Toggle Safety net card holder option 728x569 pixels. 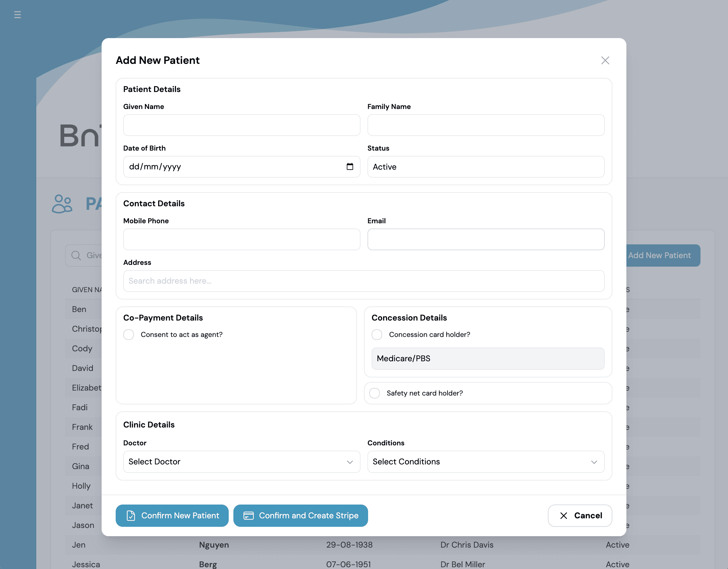coord(375,393)
